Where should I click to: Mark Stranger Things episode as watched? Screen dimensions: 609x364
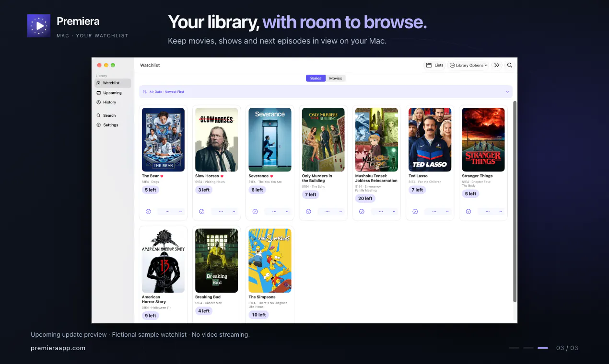468,211
